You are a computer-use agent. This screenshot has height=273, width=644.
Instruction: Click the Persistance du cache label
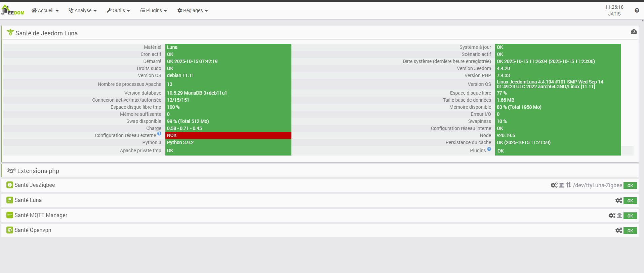pyautogui.click(x=468, y=142)
